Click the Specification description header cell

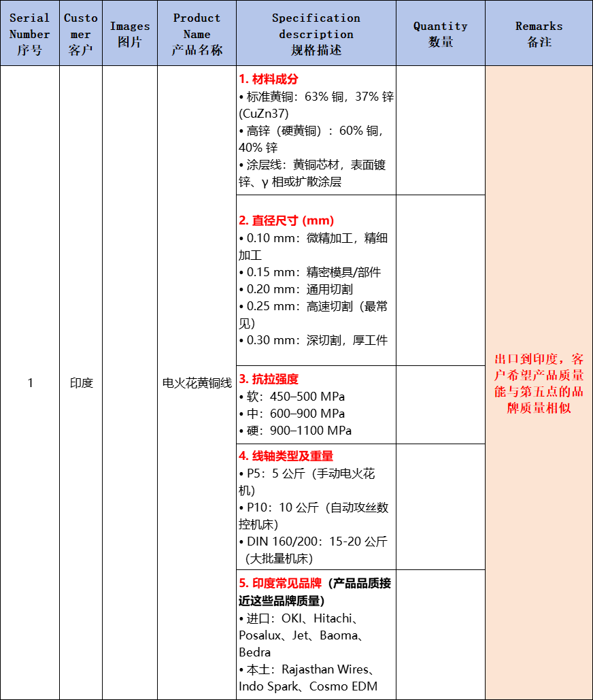pos(316,33)
